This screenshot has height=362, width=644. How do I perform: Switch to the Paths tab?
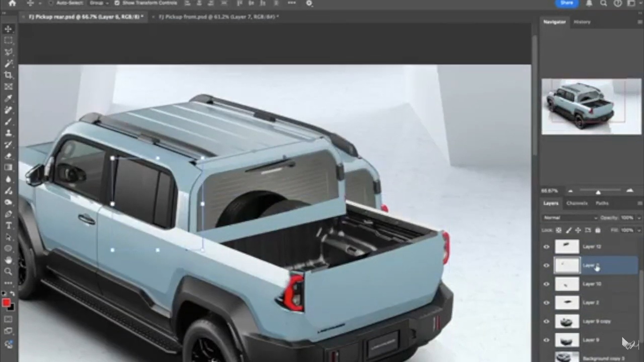(x=602, y=203)
